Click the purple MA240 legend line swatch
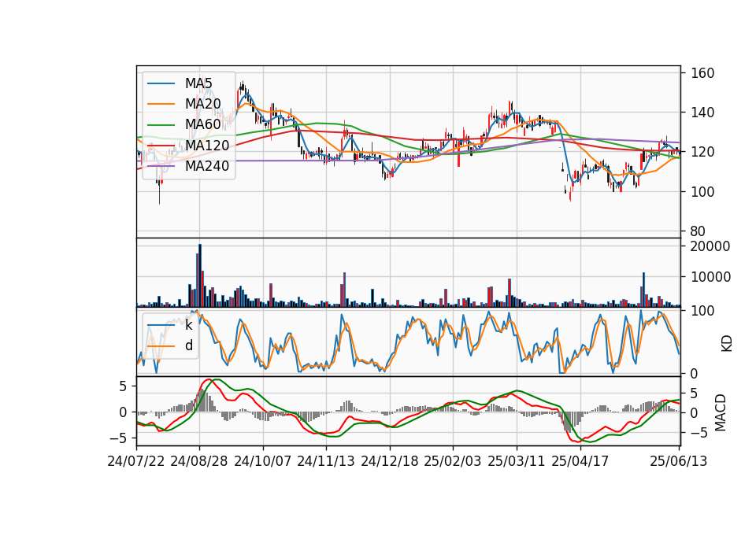 tap(161, 166)
